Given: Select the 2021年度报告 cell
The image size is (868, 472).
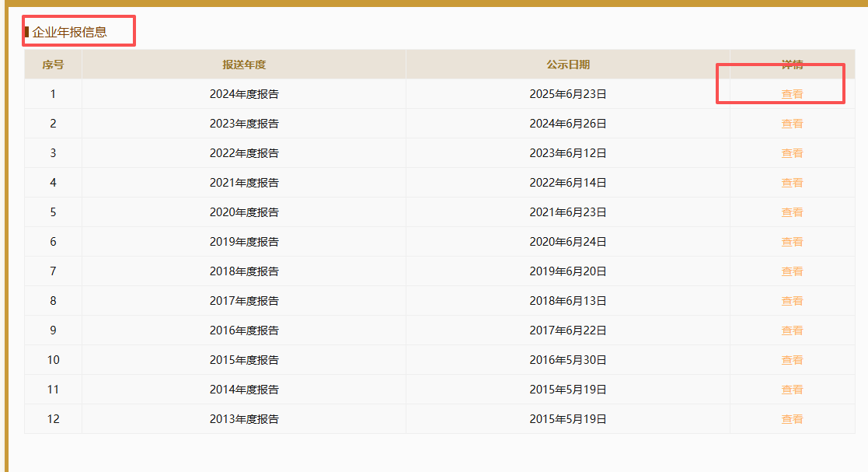Looking at the screenshot, I should 244,183.
